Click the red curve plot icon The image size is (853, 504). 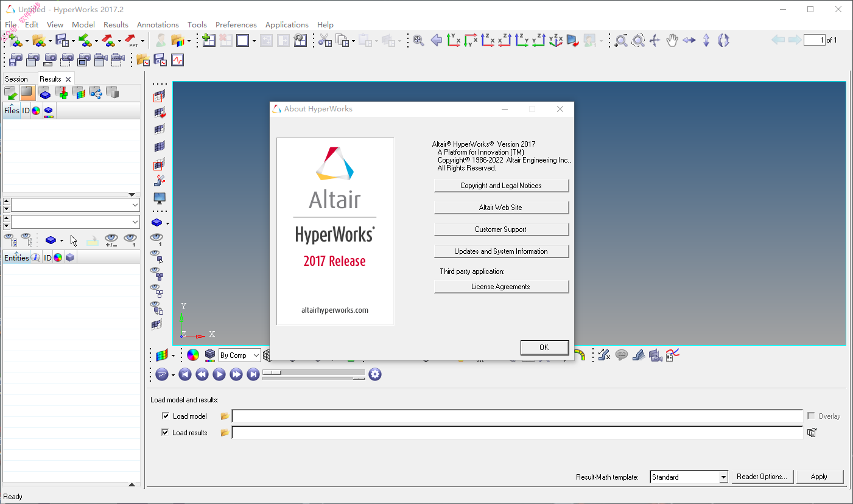(x=177, y=60)
